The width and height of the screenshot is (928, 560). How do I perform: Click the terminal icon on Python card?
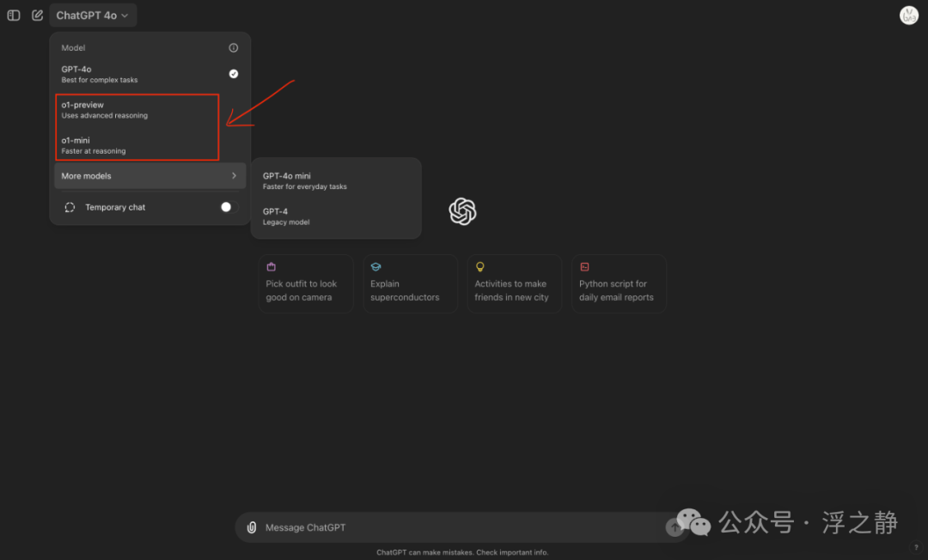[585, 267]
